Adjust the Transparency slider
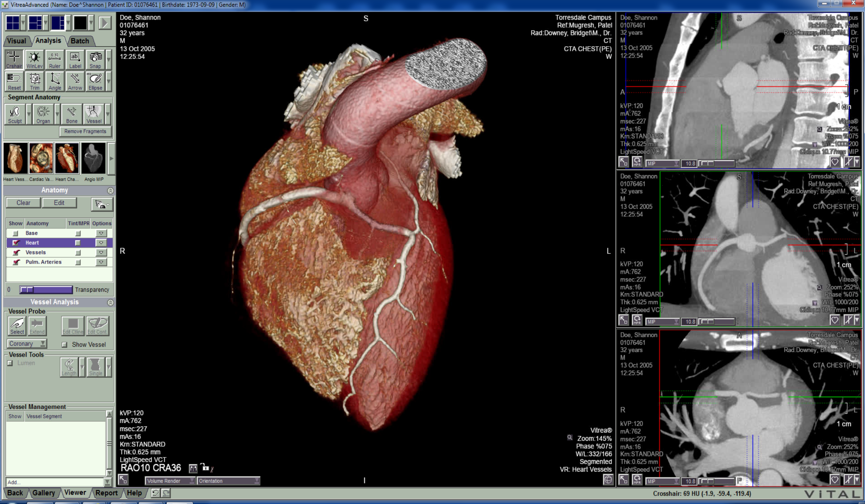 (46, 290)
